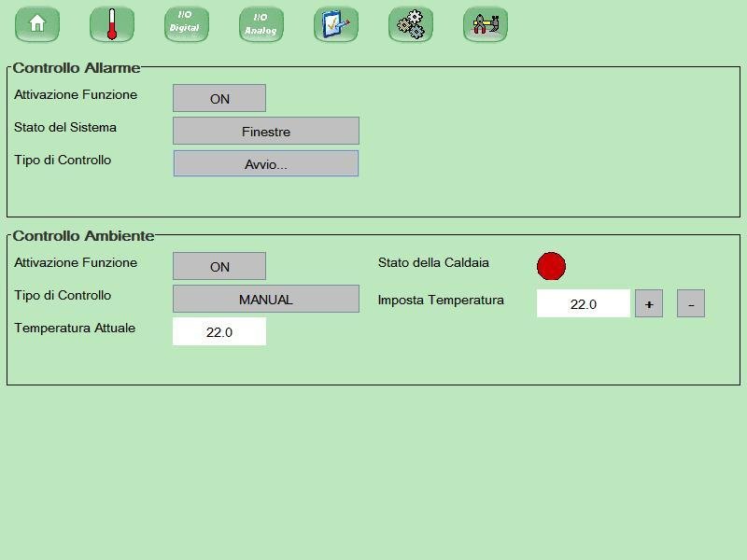Image resolution: width=747 pixels, height=560 pixels.
Task: Open the gears configuration icon
Action: (410, 24)
